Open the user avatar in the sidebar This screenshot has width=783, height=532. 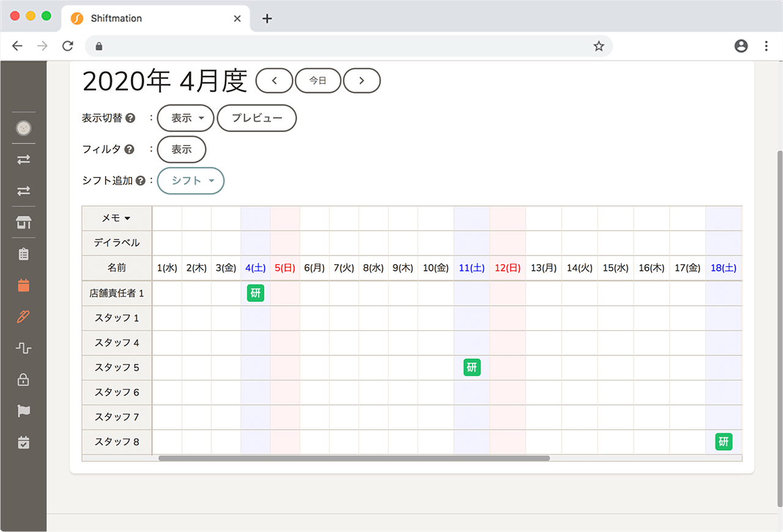[x=23, y=128]
